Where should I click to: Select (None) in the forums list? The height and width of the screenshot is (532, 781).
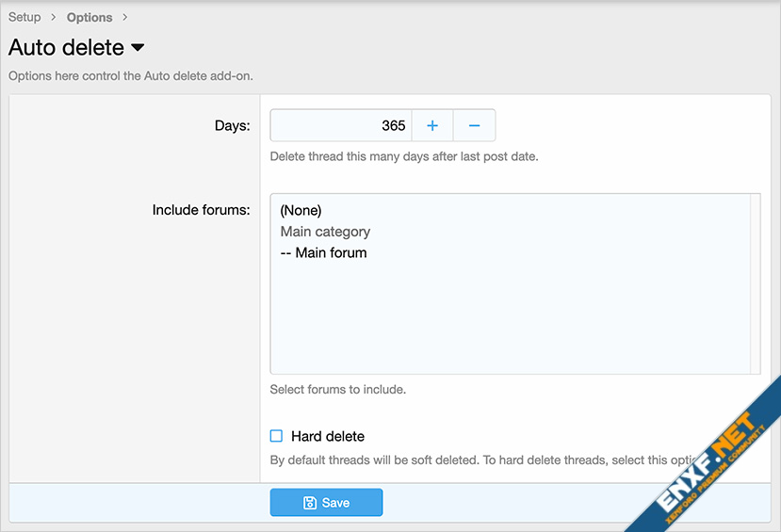301,211
